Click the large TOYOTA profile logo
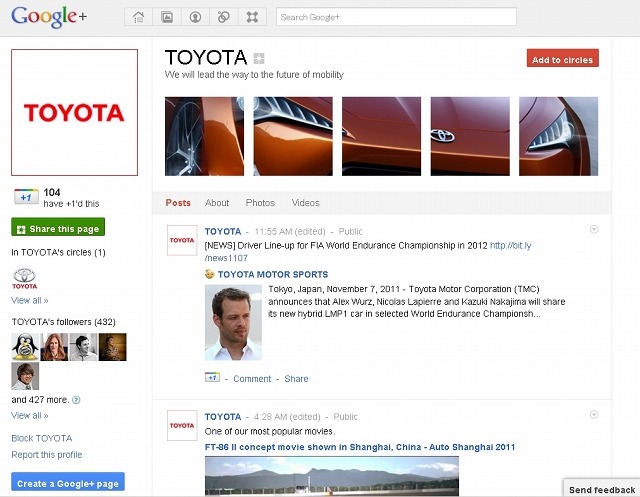This screenshot has height=497, width=640. (x=74, y=112)
